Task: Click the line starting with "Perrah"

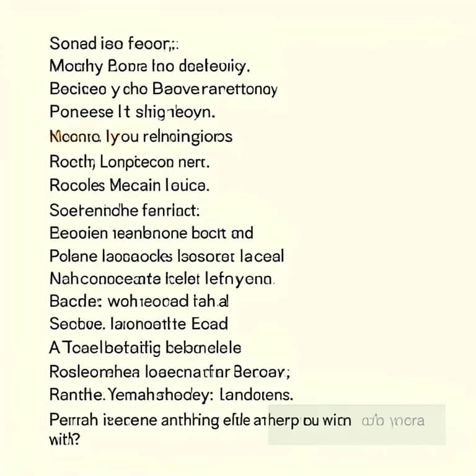Action: [x=200, y=420]
